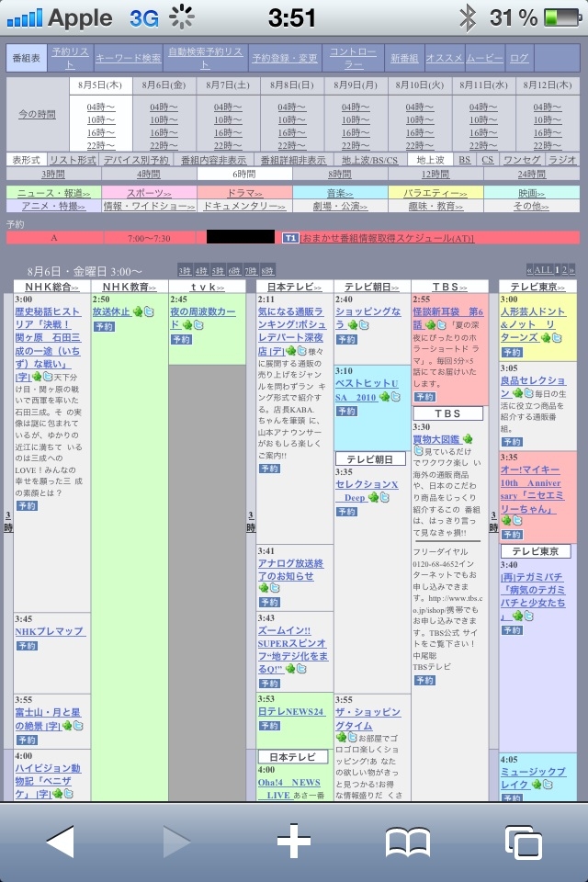Click Twitter icon beside 怪談新耳袋

441,324
